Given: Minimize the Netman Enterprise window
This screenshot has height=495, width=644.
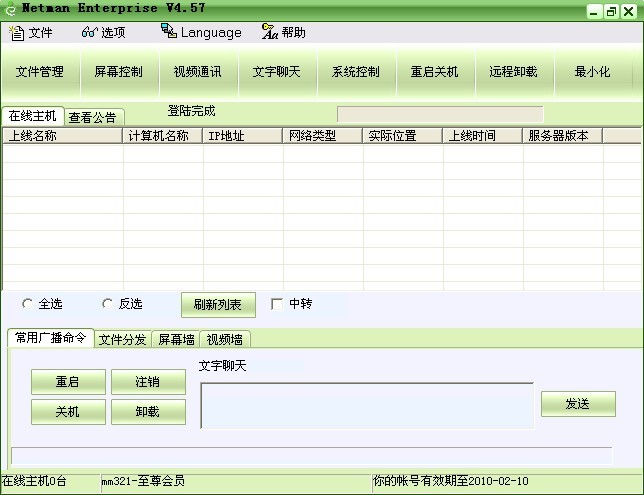Looking at the screenshot, I should click(x=593, y=12).
